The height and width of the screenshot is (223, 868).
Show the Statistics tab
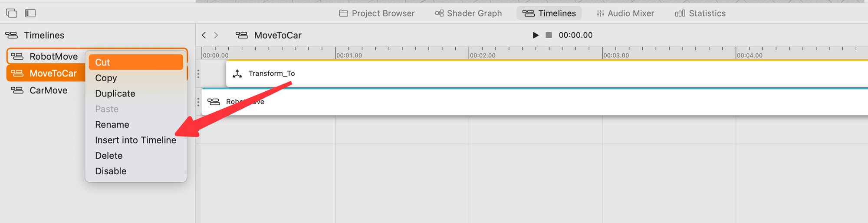[700, 13]
